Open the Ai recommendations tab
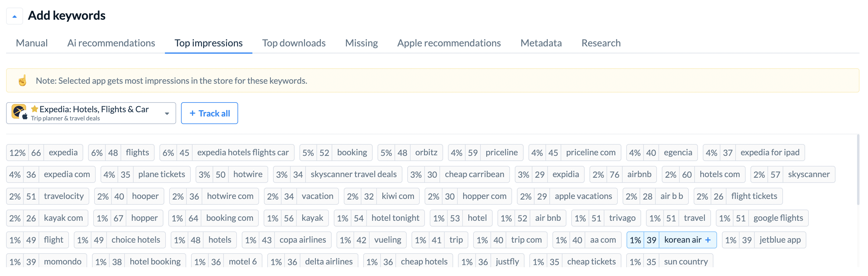Image resolution: width=868 pixels, height=276 pixels. [111, 43]
